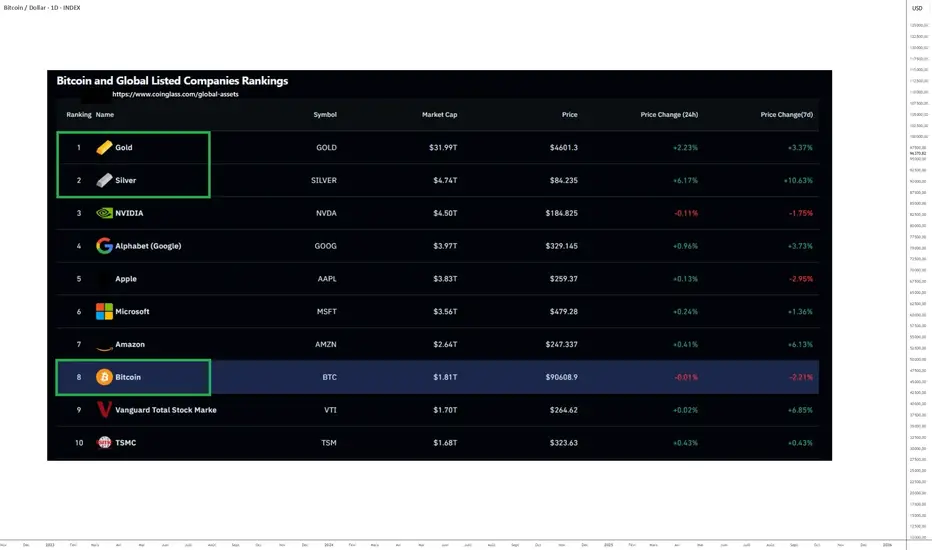932x550 pixels.
Task: Select the Apple row name
Action: pos(126,279)
